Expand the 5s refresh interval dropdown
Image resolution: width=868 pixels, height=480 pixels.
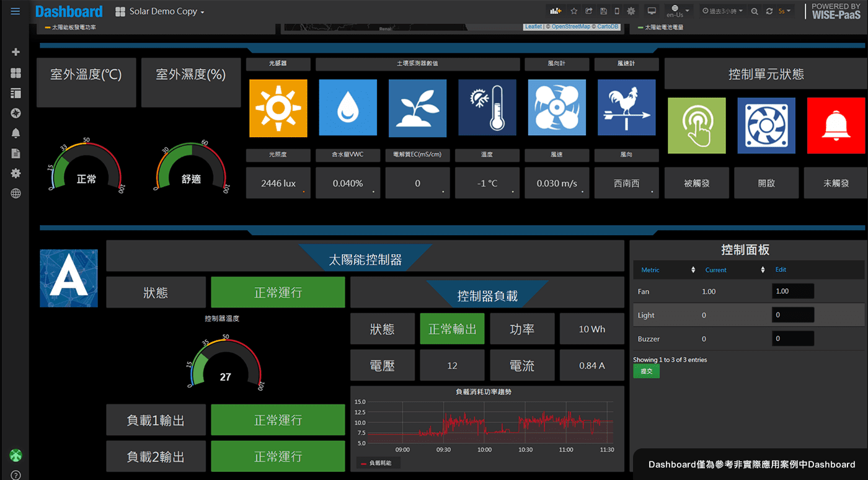[785, 11]
